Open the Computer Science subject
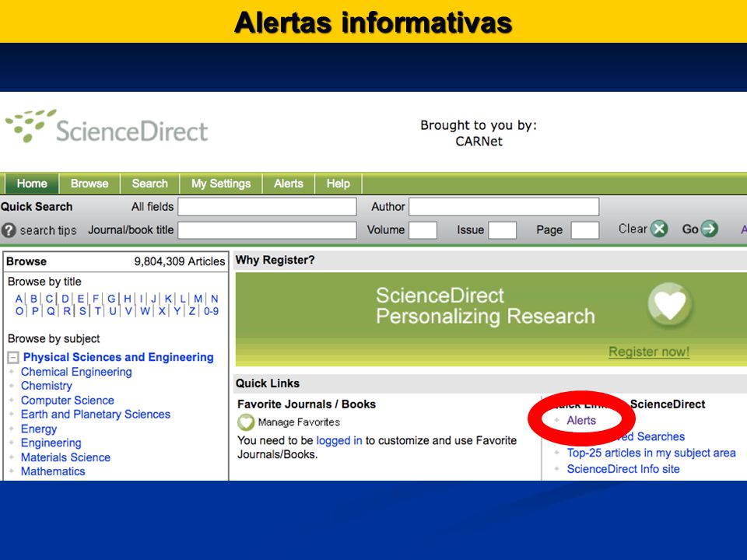The height and width of the screenshot is (560, 747). point(67,401)
